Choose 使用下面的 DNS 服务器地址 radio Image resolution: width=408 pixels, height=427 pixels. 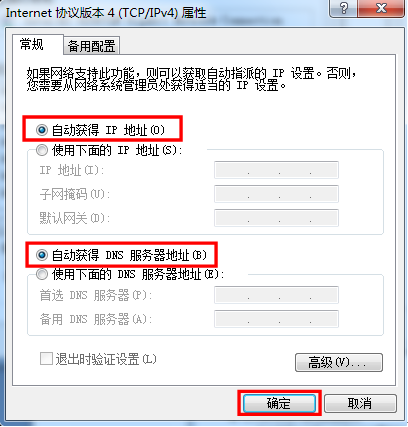(42, 275)
